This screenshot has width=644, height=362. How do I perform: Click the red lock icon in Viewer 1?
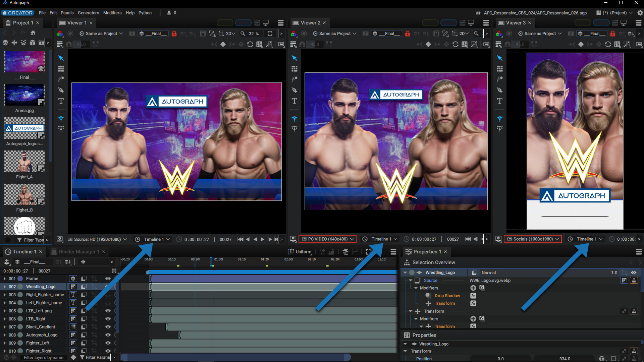click(x=174, y=34)
